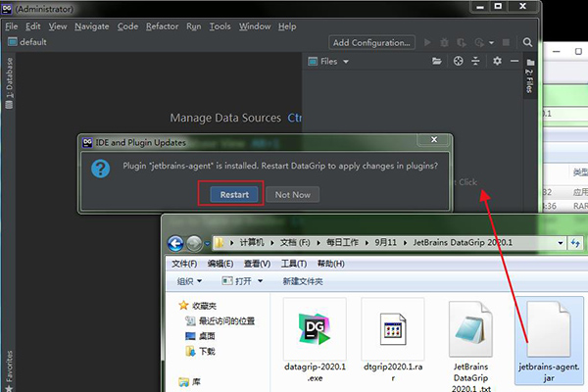The width and height of the screenshot is (588, 392).
Task: Open the Explorer recent locations dropdown
Action: [x=207, y=244]
